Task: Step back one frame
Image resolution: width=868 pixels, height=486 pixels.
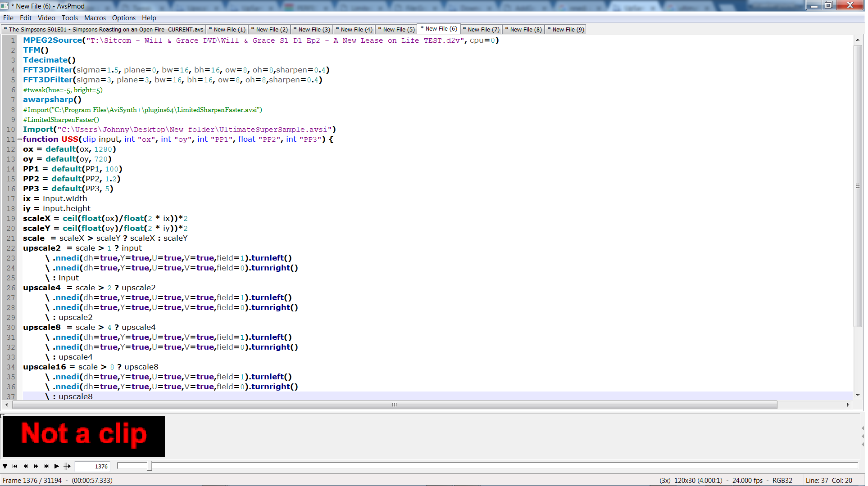Action: pyautogui.click(x=26, y=466)
